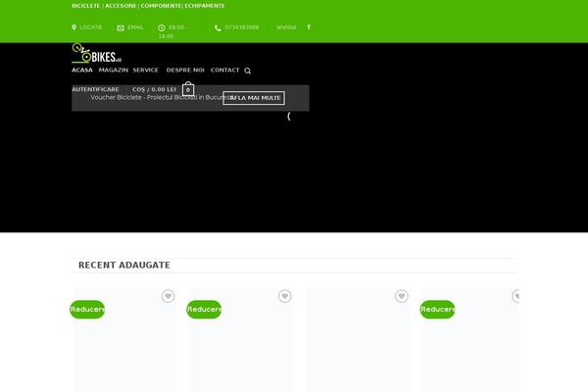Open the LOCATIE link
The height and width of the screenshot is (392, 588).
[91, 27]
